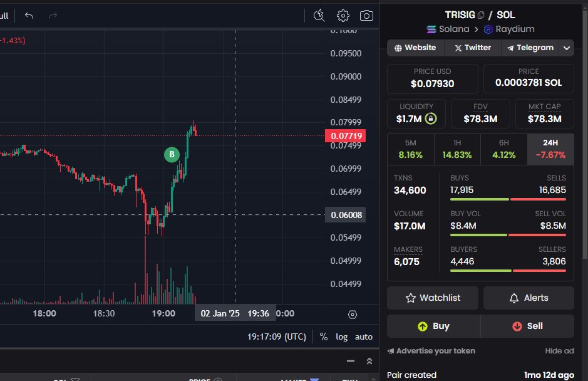Toggle log scale on chart
The height and width of the screenshot is (381, 588).
pyautogui.click(x=341, y=337)
